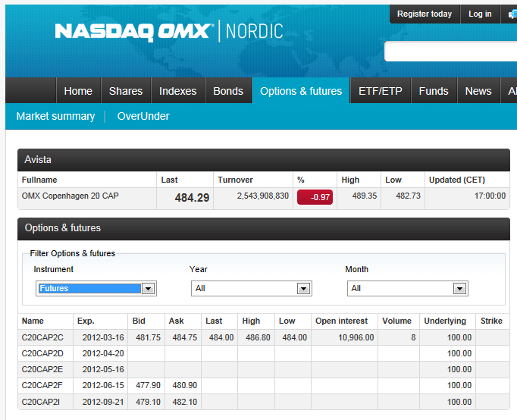This screenshot has width=517, height=420.
Task: Click the Log in button
Action: [x=480, y=14]
